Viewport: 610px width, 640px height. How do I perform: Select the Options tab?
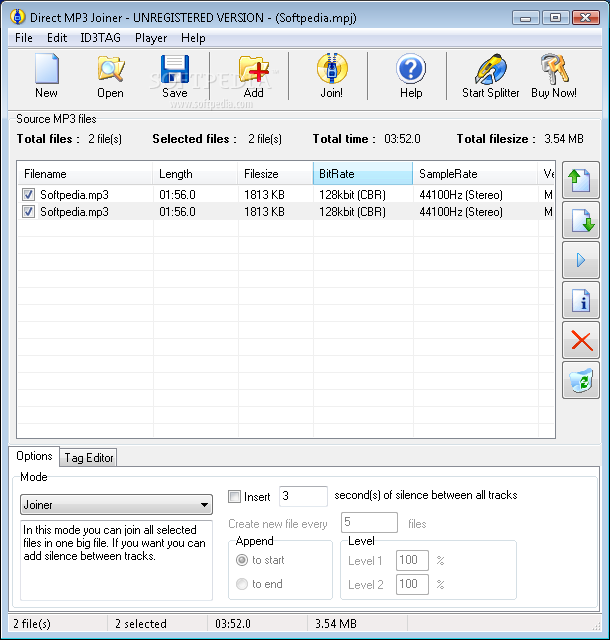coord(34,456)
